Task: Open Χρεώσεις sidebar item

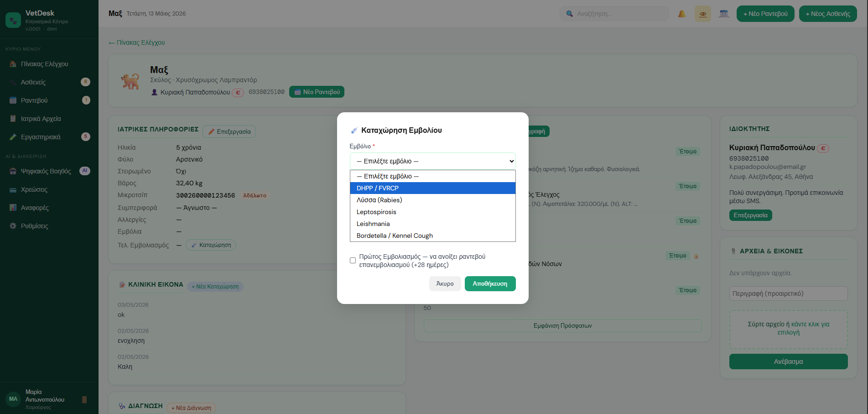Action: coord(49,189)
